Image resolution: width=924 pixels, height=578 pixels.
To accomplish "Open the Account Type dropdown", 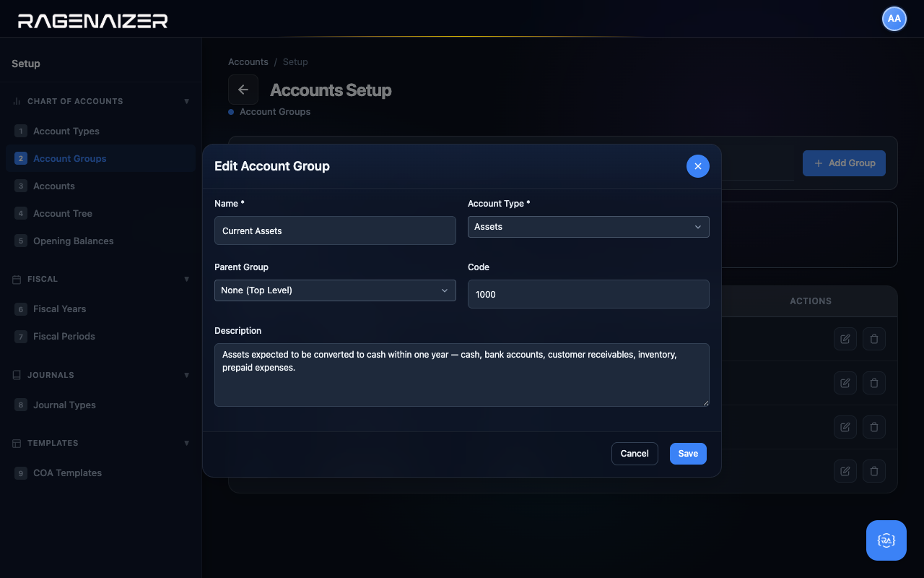I will click(588, 227).
